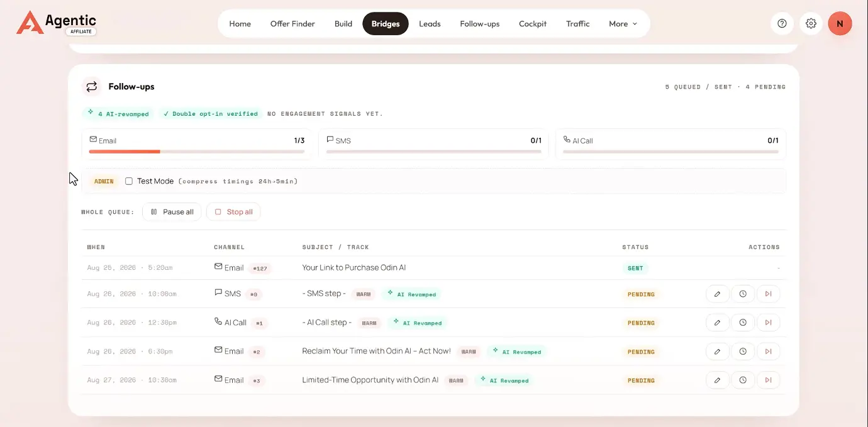Send now the Limited-Time Opportunity email
Viewport: 868px width, 427px height.
pyautogui.click(x=768, y=380)
